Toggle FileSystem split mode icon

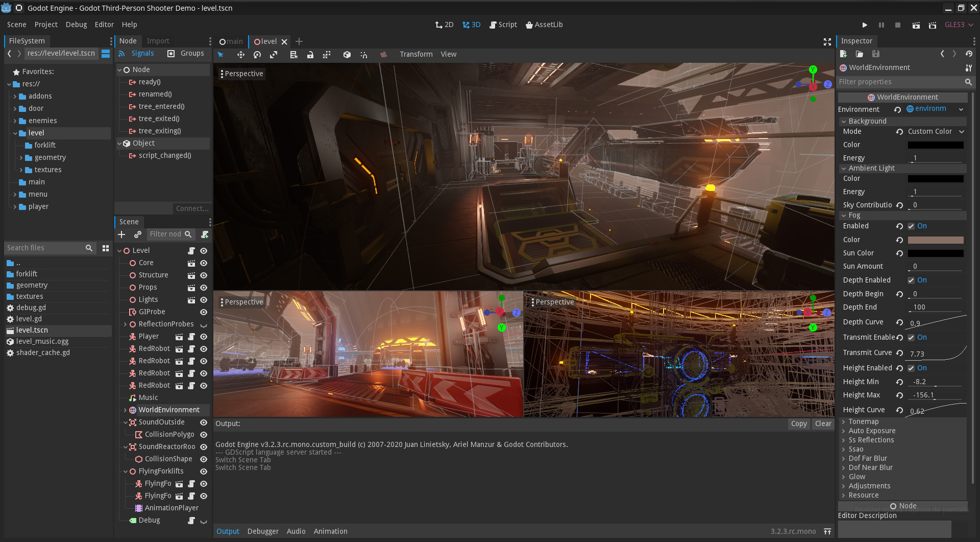pyautogui.click(x=106, y=53)
